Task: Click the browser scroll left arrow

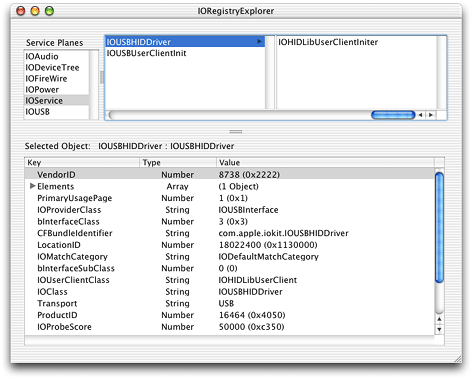Action: [420, 115]
